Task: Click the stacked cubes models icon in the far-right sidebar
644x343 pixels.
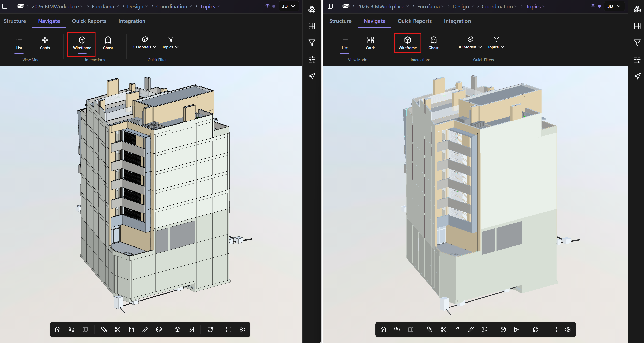Action: [637, 9]
